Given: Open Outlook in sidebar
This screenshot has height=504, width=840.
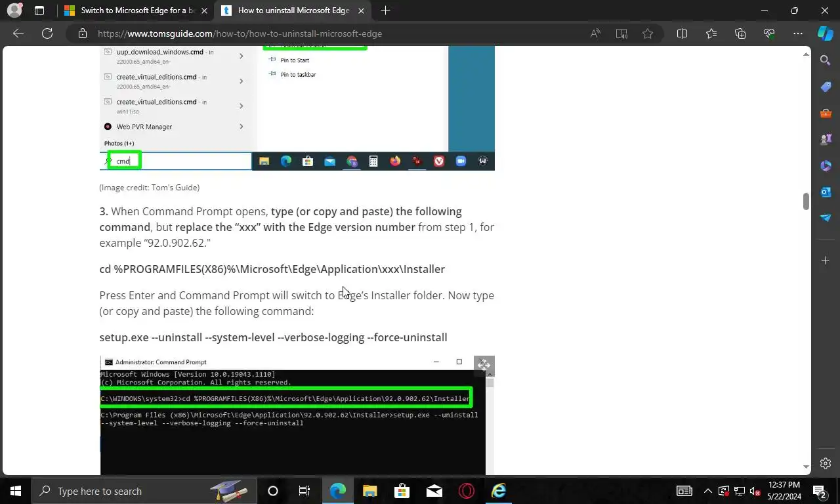Looking at the screenshot, I should 826,192.
